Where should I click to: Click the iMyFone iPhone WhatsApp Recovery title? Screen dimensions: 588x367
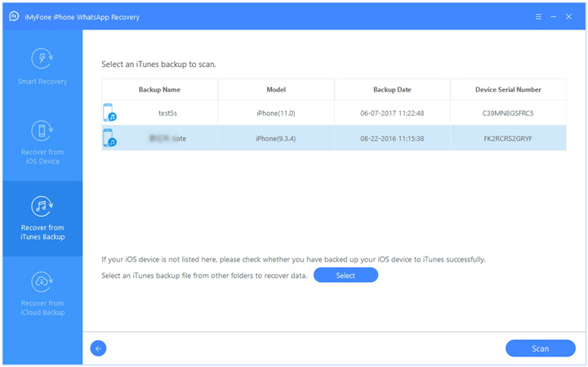coord(82,17)
